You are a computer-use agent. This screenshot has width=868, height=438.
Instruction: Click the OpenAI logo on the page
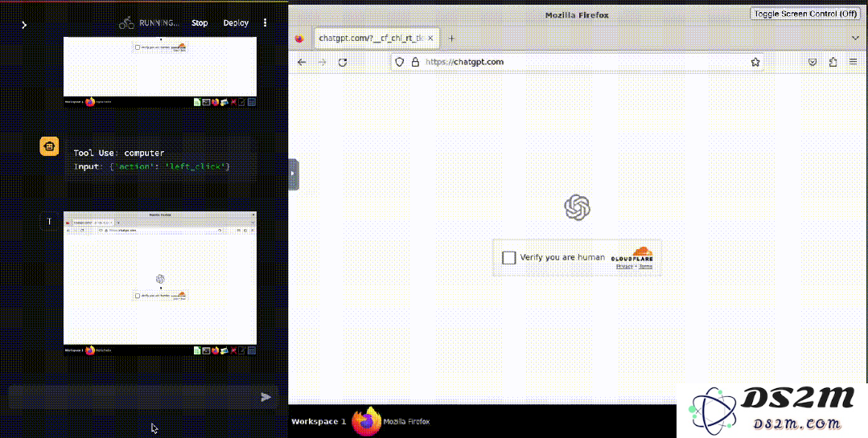(577, 208)
